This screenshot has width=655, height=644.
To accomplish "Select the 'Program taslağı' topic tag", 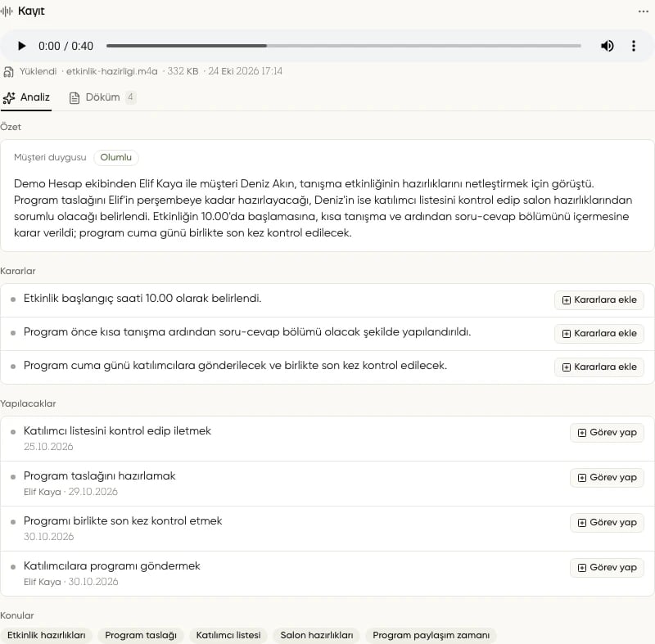I will point(141,635).
